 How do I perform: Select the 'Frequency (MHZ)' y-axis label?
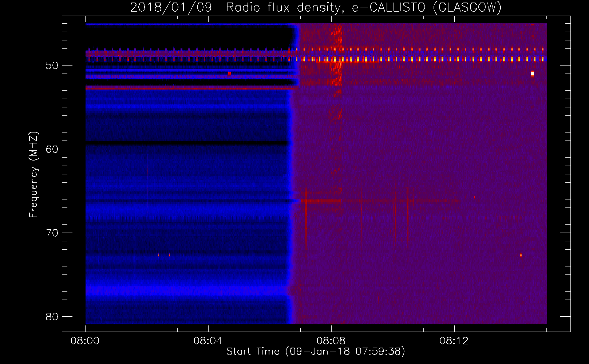click(33, 175)
